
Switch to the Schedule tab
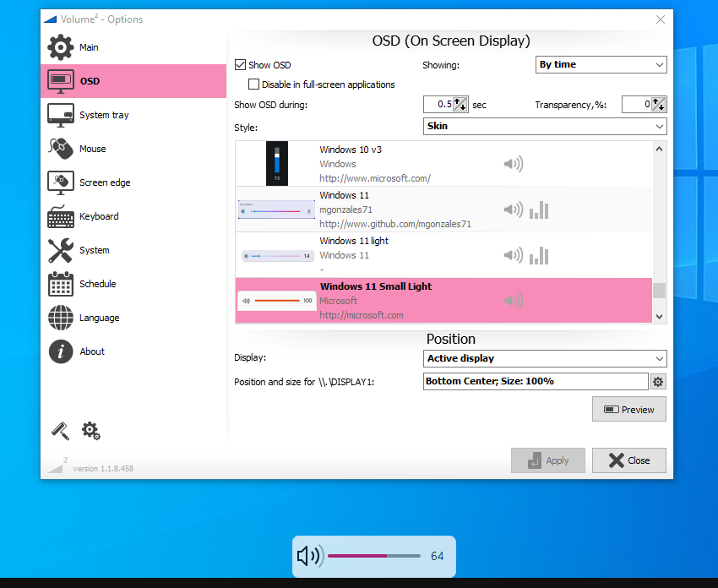click(133, 284)
